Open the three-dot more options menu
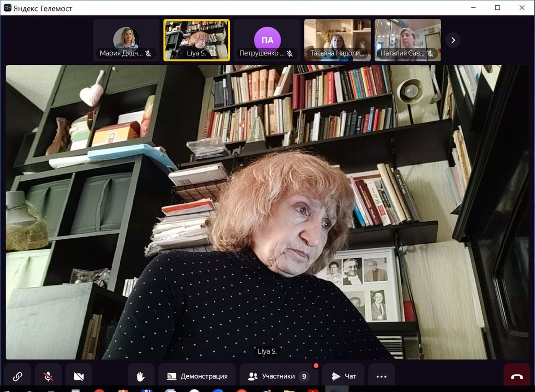 pos(381,376)
